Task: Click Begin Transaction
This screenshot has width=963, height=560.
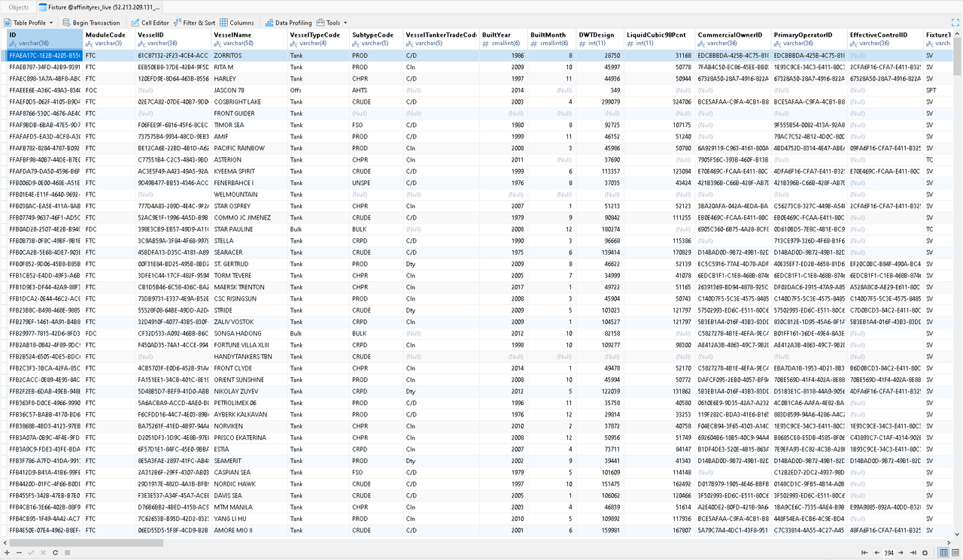Action: click(96, 22)
